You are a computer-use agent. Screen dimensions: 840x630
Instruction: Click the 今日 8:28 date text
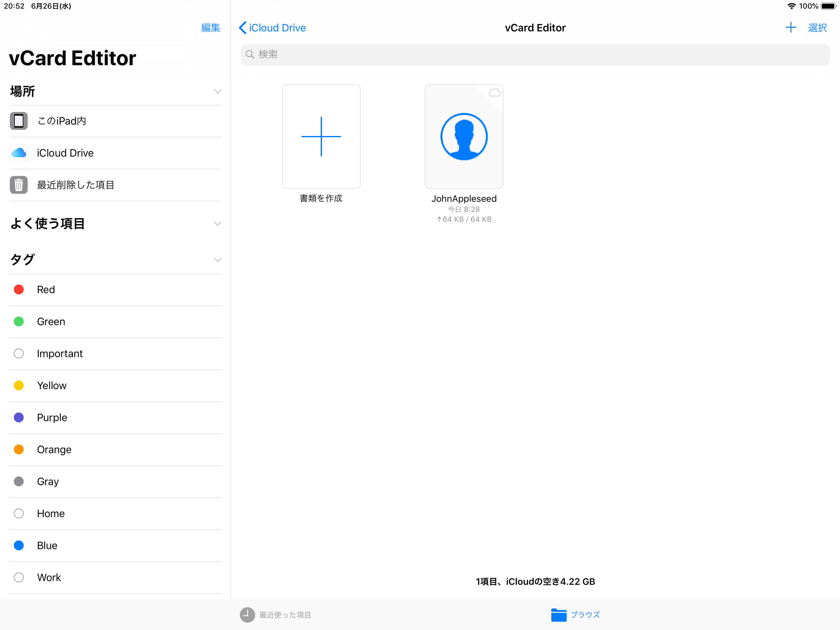pyautogui.click(x=464, y=209)
